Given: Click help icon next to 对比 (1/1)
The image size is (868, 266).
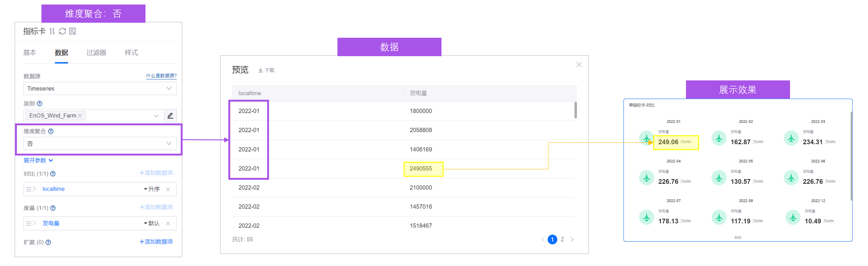Looking at the screenshot, I should click(x=53, y=174).
